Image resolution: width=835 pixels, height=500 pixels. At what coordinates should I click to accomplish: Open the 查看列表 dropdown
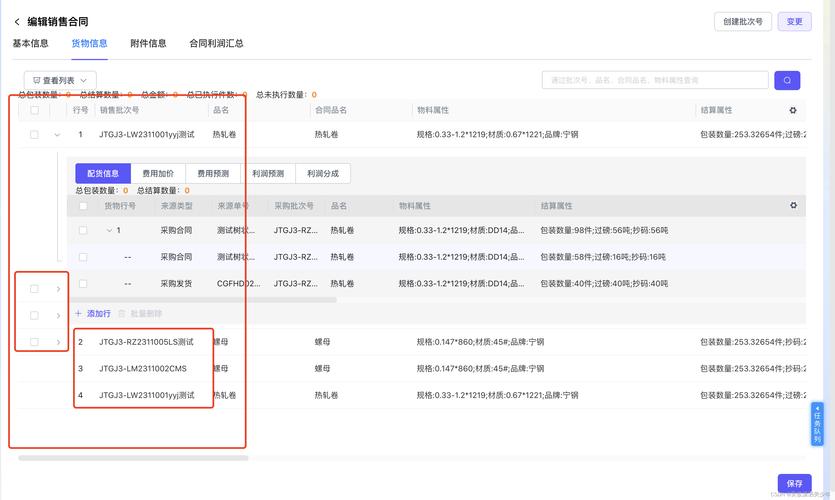point(60,80)
